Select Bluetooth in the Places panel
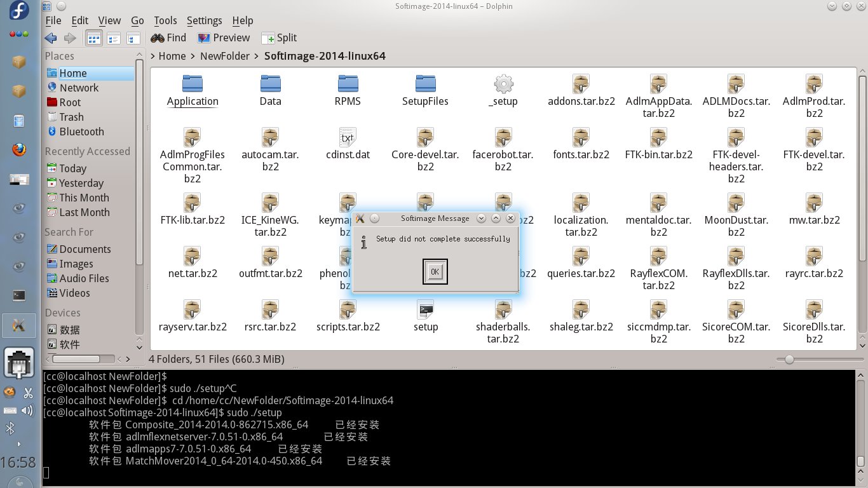868x488 pixels. pos(89,132)
